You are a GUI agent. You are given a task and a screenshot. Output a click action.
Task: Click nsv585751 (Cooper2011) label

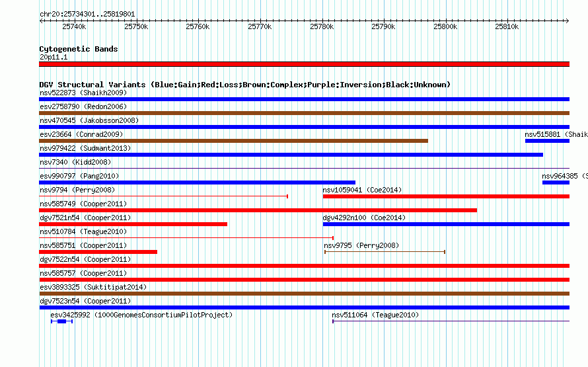tap(83, 245)
